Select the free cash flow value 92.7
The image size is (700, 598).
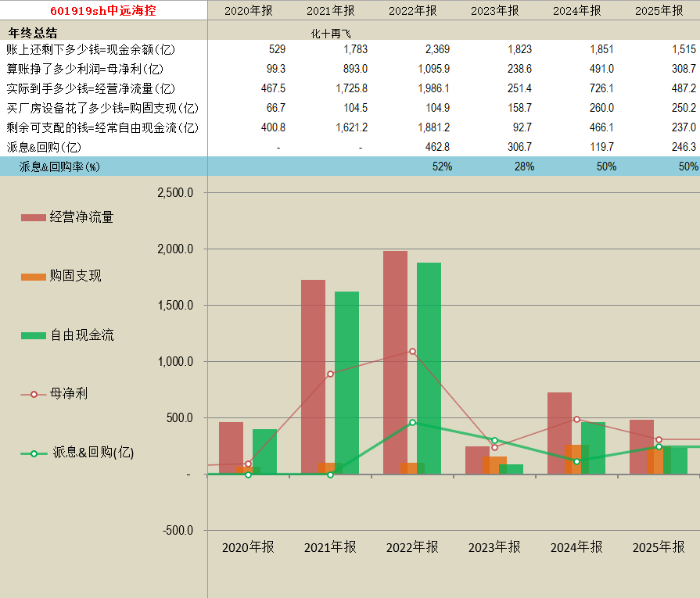pyautogui.click(x=522, y=127)
